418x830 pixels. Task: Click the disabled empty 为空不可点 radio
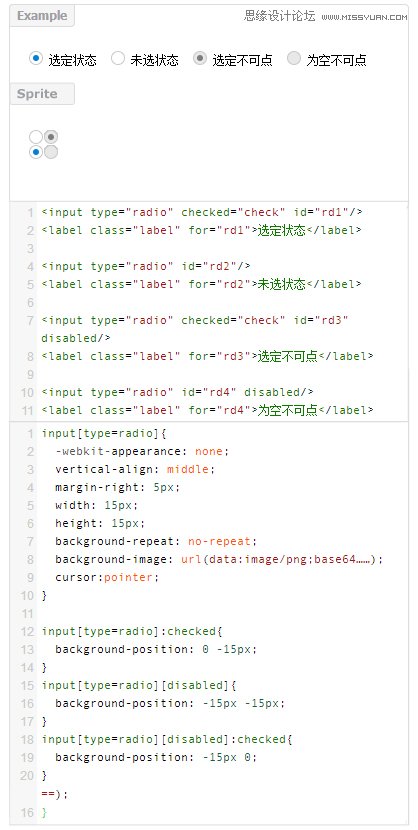(294, 58)
